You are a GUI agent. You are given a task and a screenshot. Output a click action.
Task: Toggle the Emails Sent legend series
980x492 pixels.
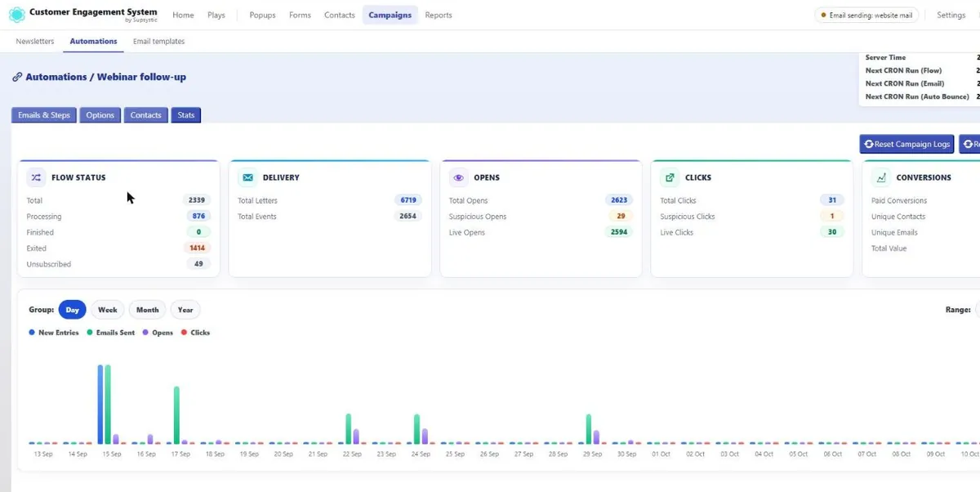click(x=111, y=333)
